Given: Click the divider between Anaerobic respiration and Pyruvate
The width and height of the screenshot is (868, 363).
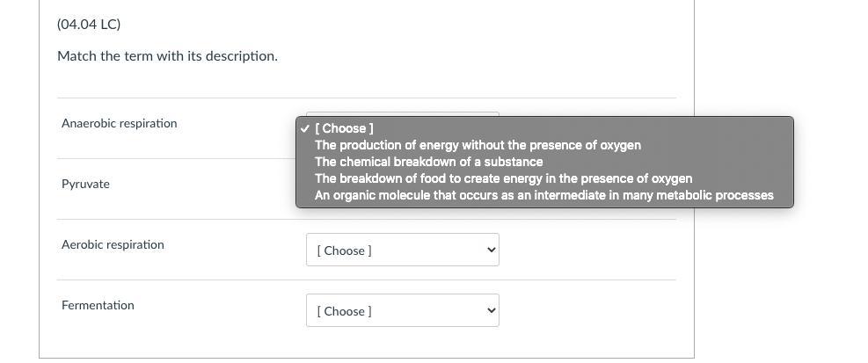Looking at the screenshot, I should pyautogui.click(x=176, y=158).
